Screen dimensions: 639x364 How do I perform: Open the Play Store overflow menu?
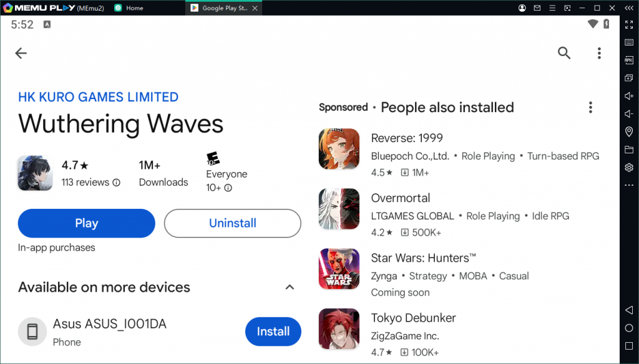(x=599, y=53)
